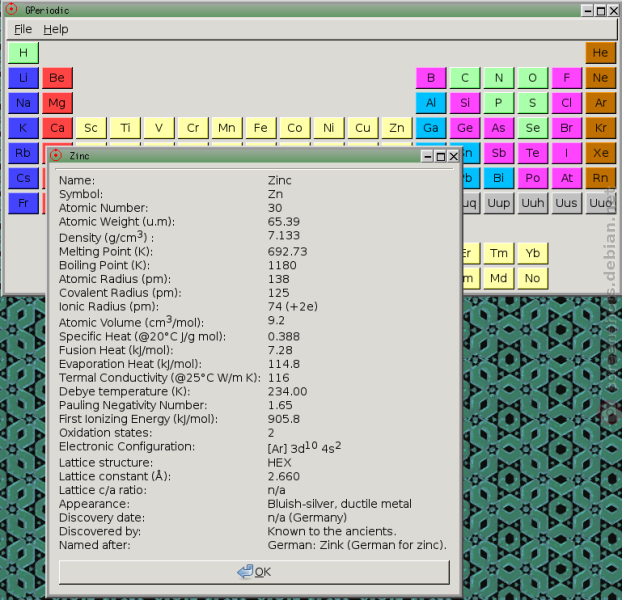Click the Scandium (Sc) element
This screenshot has height=600, width=622.
click(91, 128)
